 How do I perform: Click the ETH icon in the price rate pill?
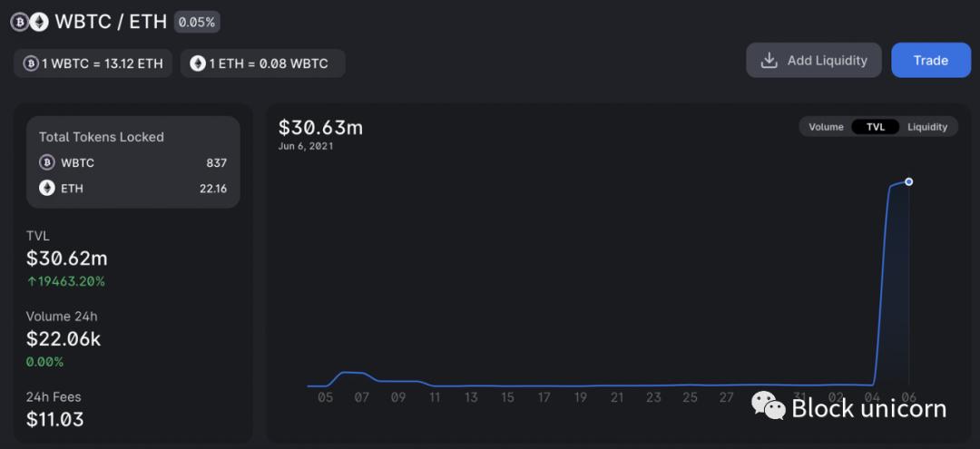[x=198, y=63]
